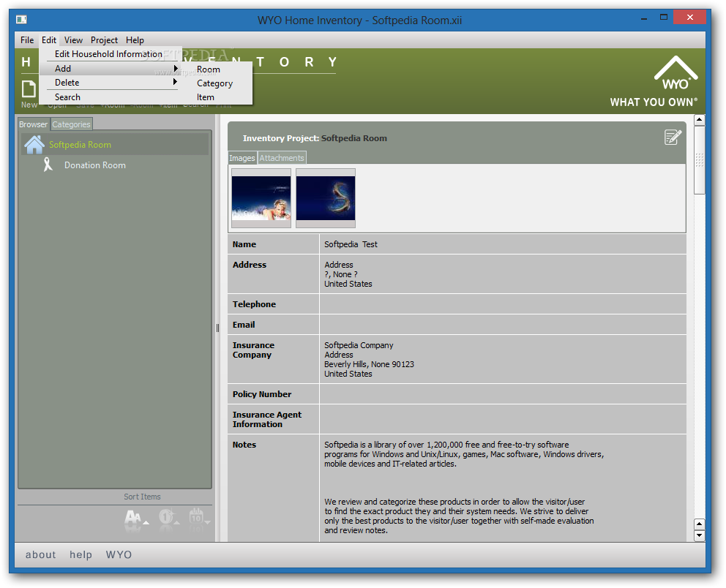Click the vertical scrollbar thumb

point(699,161)
